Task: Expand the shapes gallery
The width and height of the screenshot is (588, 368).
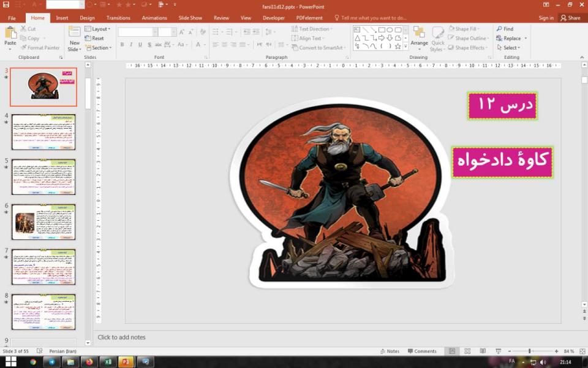Action: (x=405, y=47)
